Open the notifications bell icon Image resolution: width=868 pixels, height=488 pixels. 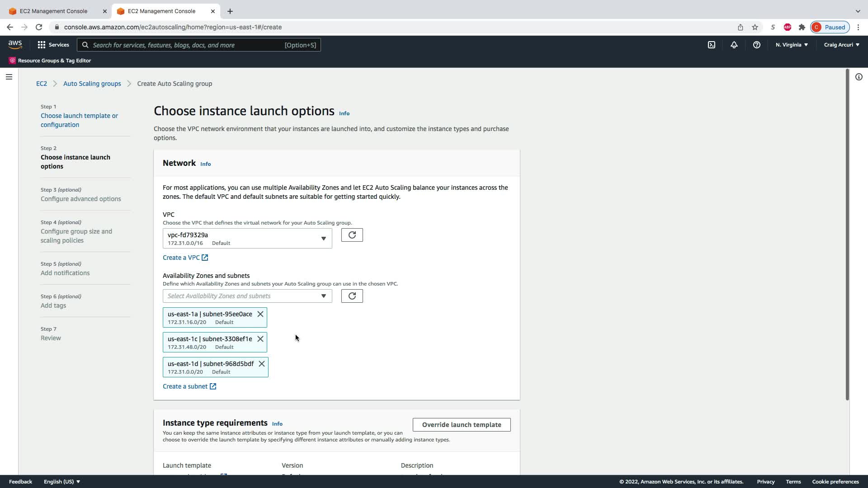pos(734,45)
